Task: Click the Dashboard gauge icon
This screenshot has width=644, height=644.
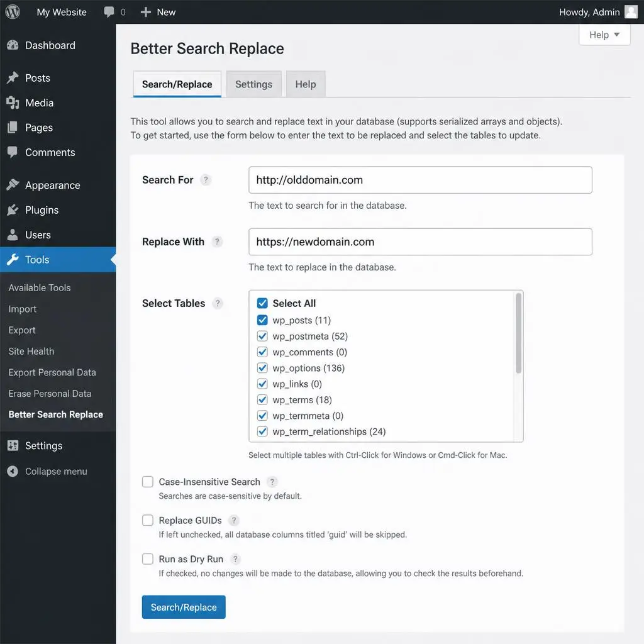Action: (x=13, y=45)
